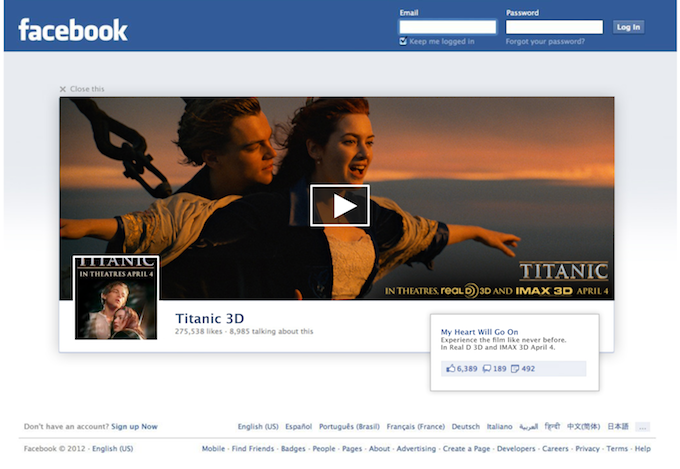Click the comments speech bubble icon

point(487,369)
